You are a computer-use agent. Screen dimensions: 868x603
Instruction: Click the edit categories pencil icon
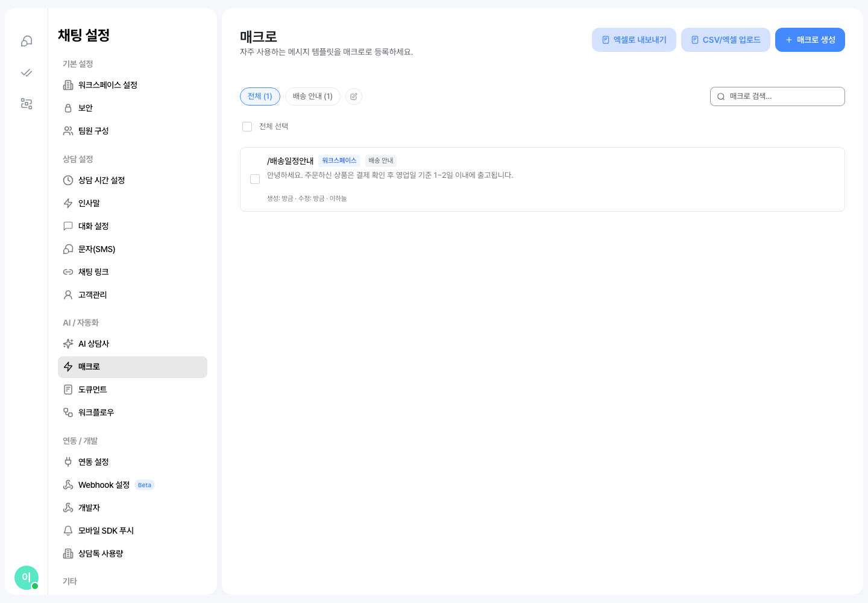[354, 96]
